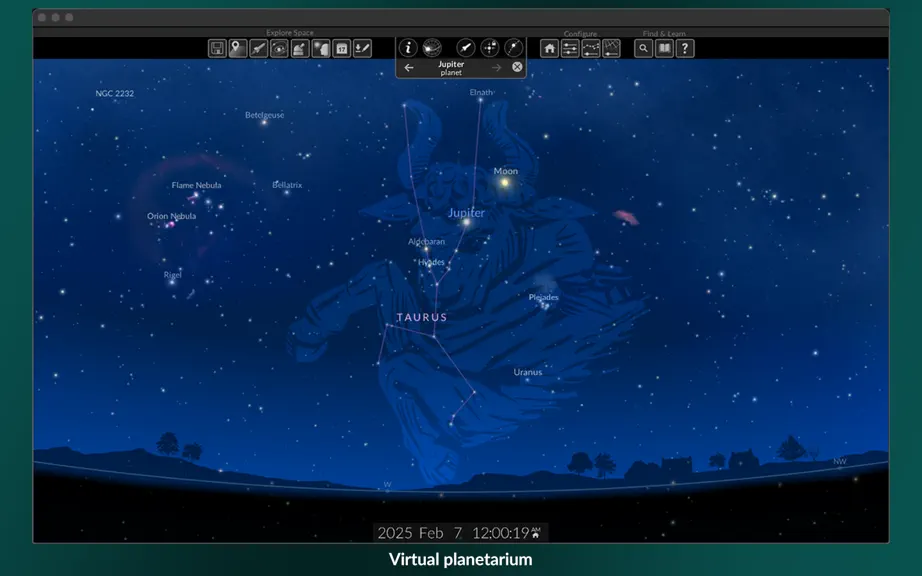Click the Orion Nebula label

click(171, 216)
